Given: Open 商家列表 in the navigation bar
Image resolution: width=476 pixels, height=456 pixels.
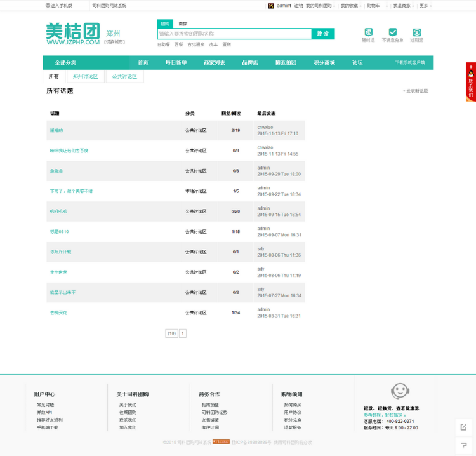Looking at the screenshot, I should [x=215, y=63].
